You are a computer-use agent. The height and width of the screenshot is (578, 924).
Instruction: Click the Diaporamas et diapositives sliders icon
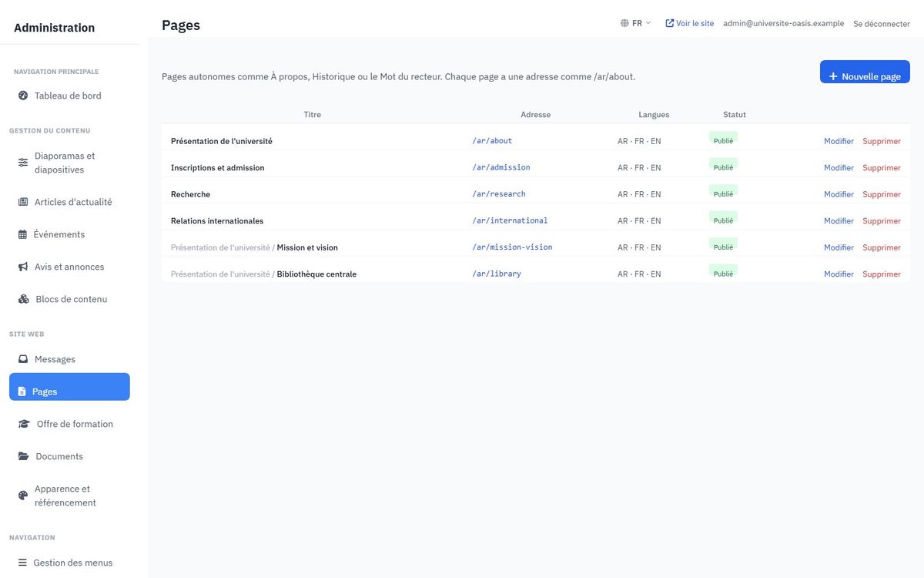click(x=23, y=163)
